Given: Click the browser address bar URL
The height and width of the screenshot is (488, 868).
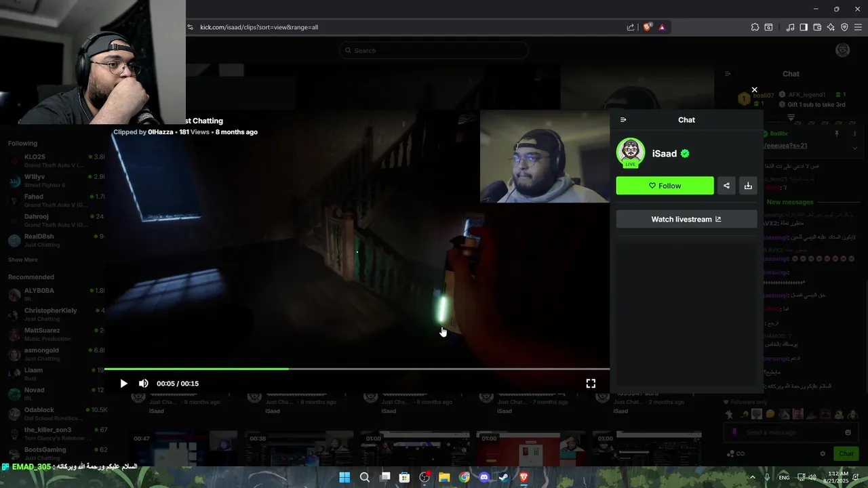Looking at the screenshot, I should 259,27.
